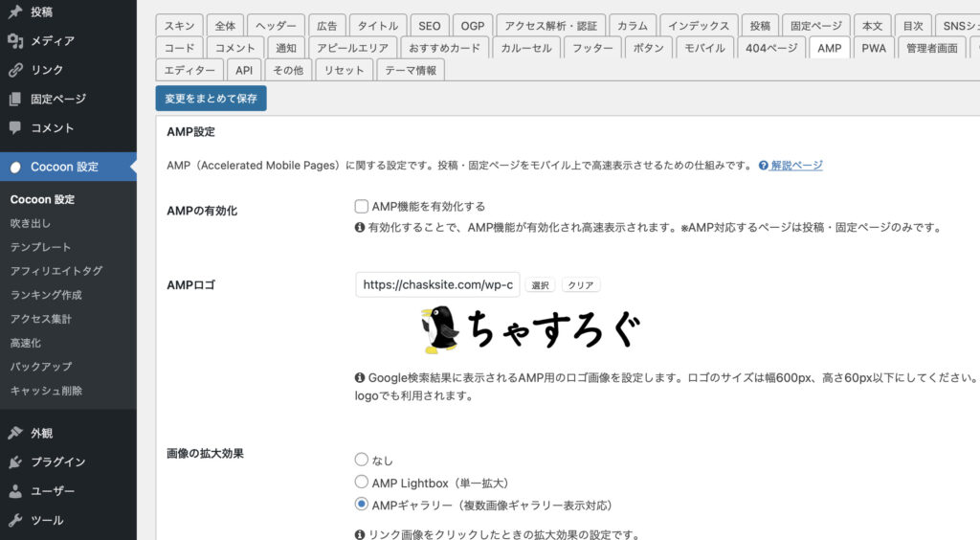The height and width of the screenshot is (540, 980).
Task: Open the アクセス解析・認証 tab
Action: (x=550, y=26)
